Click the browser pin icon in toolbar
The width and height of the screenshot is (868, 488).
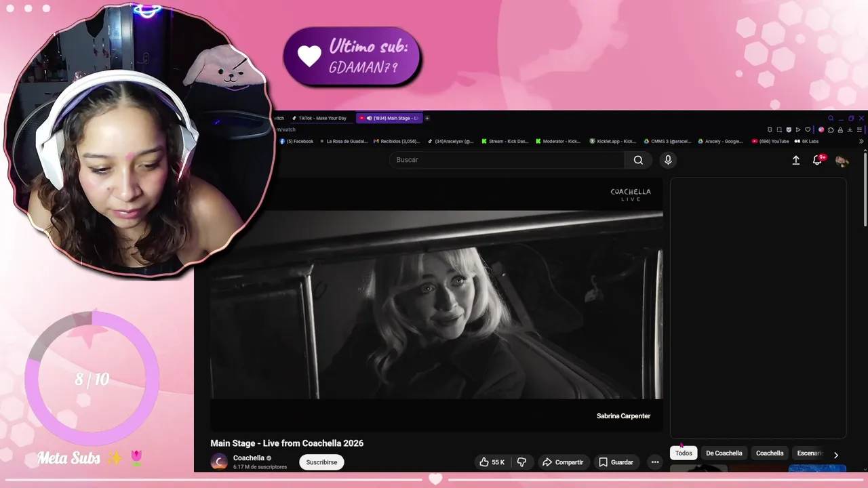(x=770, y=129)
